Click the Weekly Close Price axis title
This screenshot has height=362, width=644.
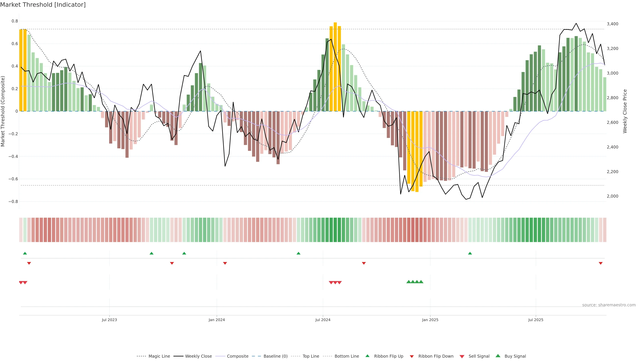tap(625, 111)
